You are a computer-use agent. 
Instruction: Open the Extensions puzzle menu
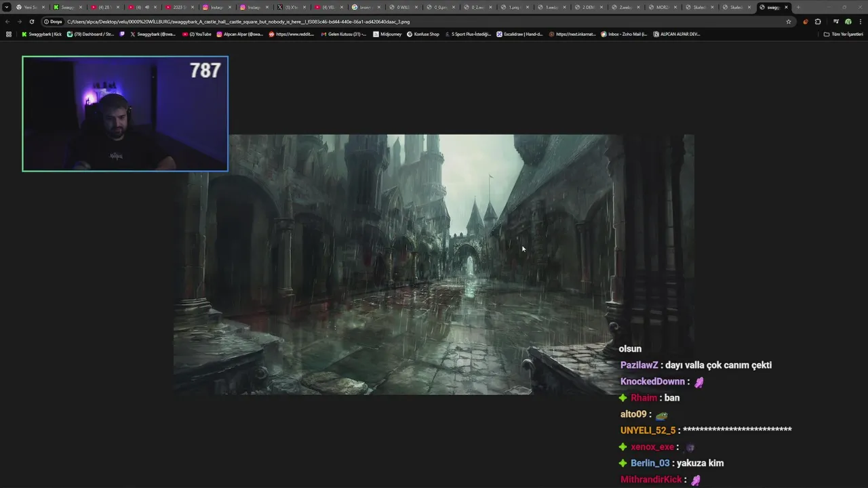818,22
